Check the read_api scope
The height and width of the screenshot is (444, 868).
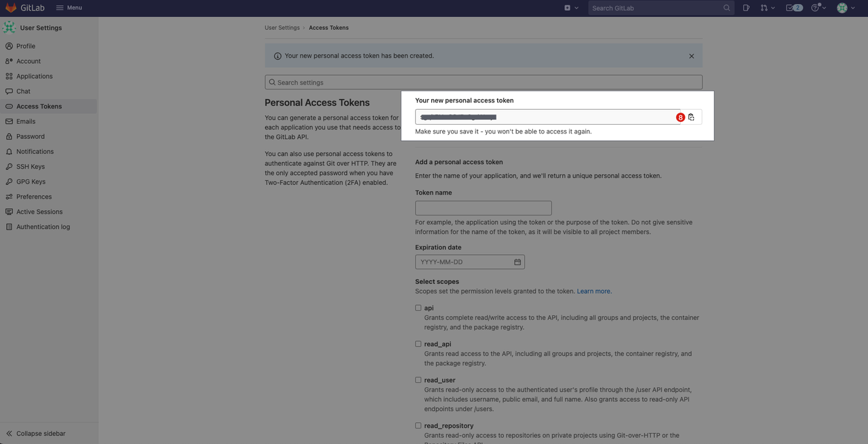pyautogui.click(x=418, y=344)
